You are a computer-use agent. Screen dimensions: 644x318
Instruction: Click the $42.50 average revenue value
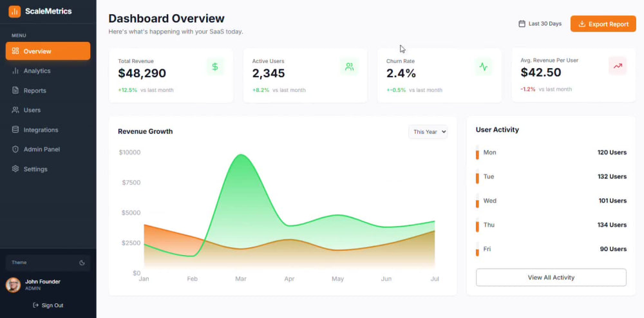click(541, 72)
